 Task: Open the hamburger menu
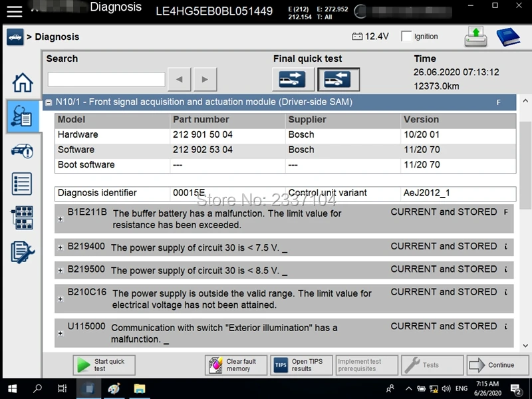(14, 11)
